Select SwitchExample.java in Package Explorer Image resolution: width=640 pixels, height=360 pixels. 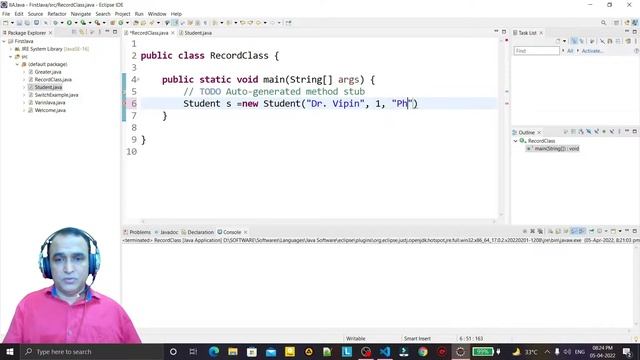point(56,95)
